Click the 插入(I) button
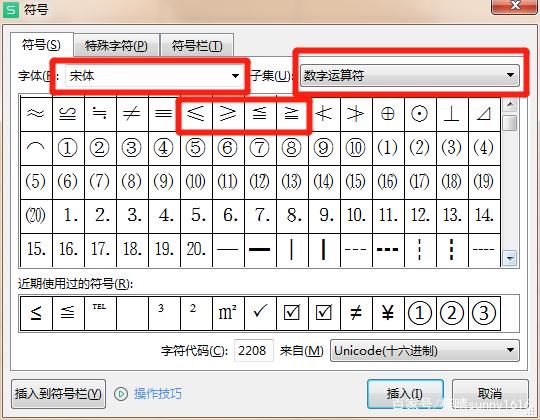 coord(405,393)
